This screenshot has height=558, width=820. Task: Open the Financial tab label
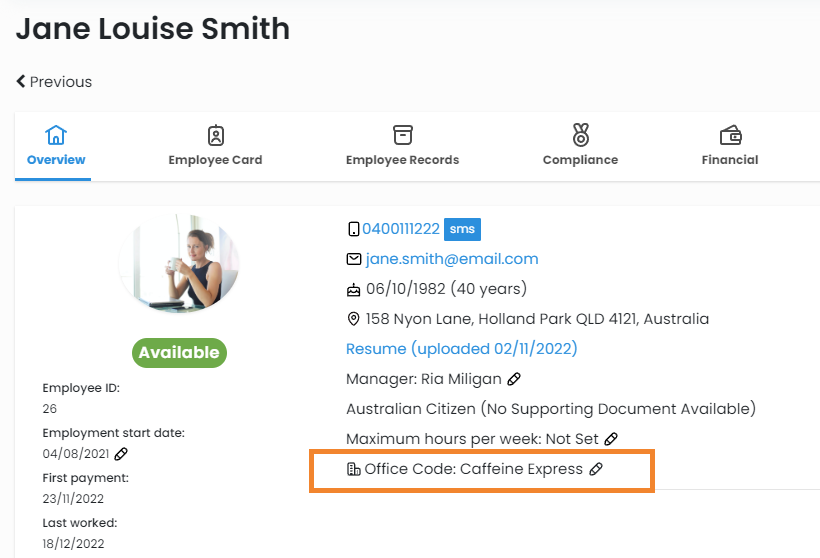pos(730,160)
